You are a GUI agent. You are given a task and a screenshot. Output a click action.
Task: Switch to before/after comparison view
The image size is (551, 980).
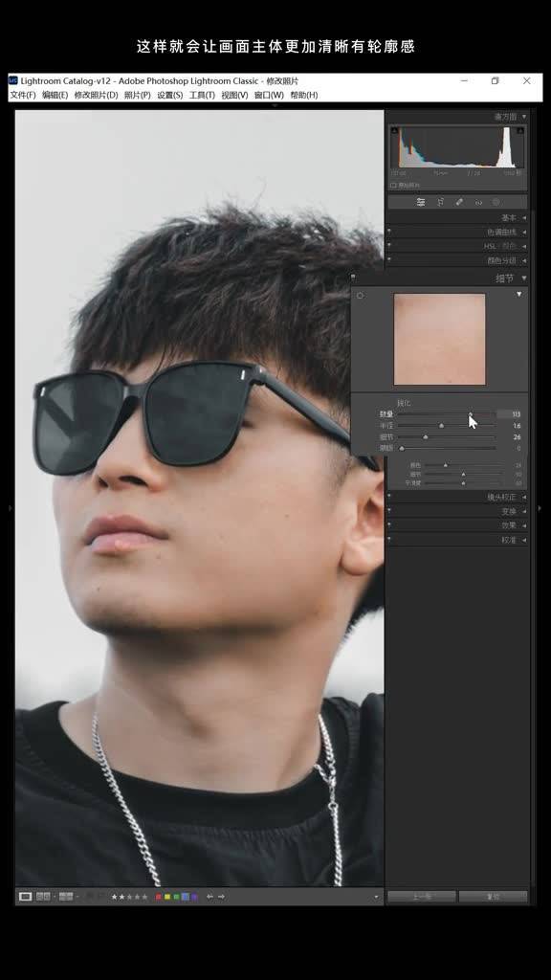coord(43,896)
